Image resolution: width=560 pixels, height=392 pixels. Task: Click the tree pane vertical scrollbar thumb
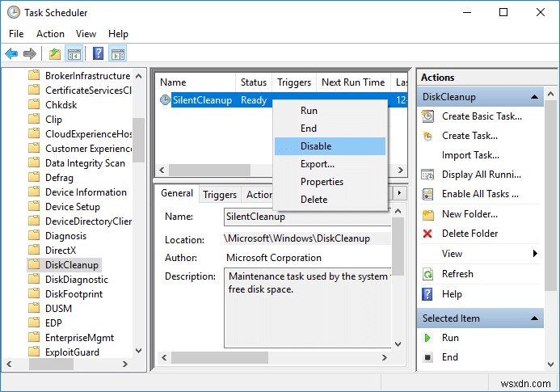(138, 140)
